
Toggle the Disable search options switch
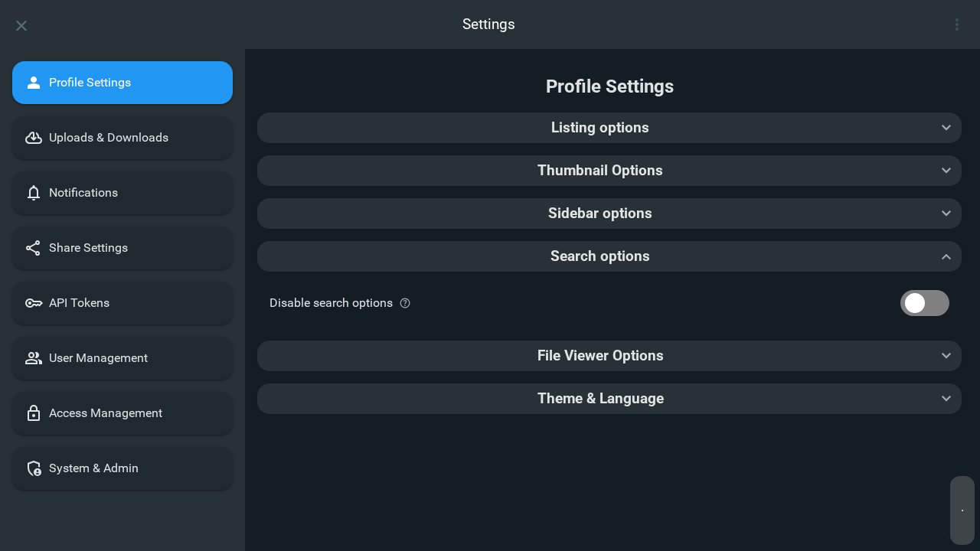(x=924, y=303)
